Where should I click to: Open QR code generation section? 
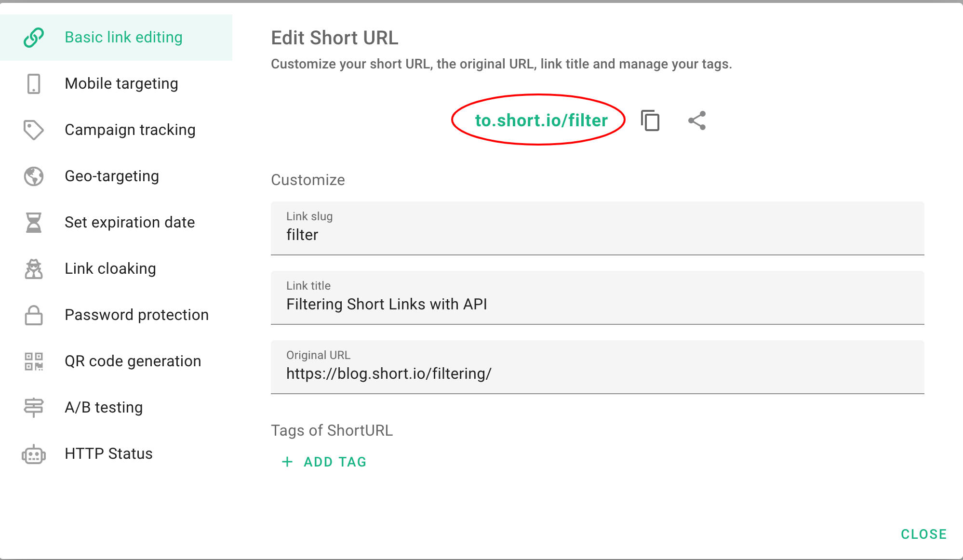tap(133, 361)
